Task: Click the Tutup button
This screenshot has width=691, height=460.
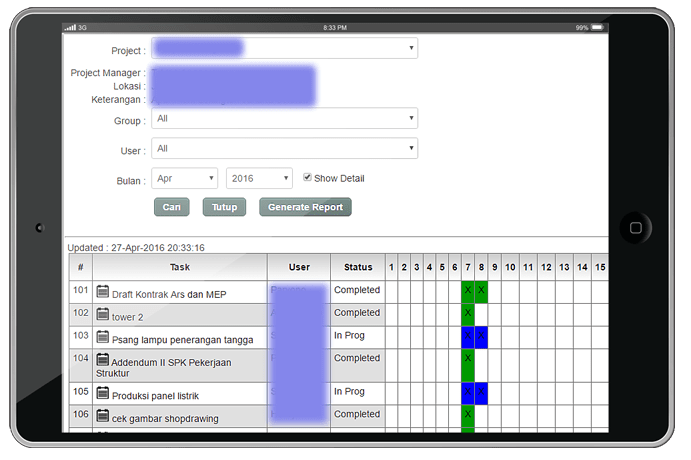Action: coord(224,207)
